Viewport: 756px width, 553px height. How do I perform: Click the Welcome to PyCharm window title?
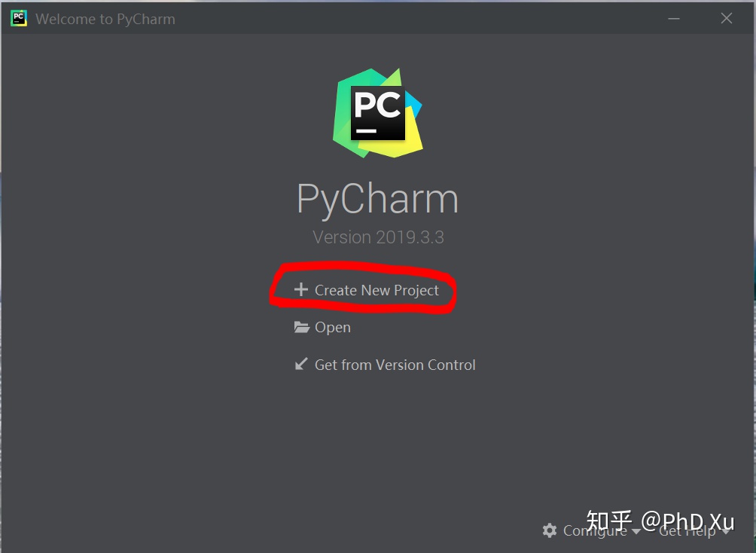105,19
